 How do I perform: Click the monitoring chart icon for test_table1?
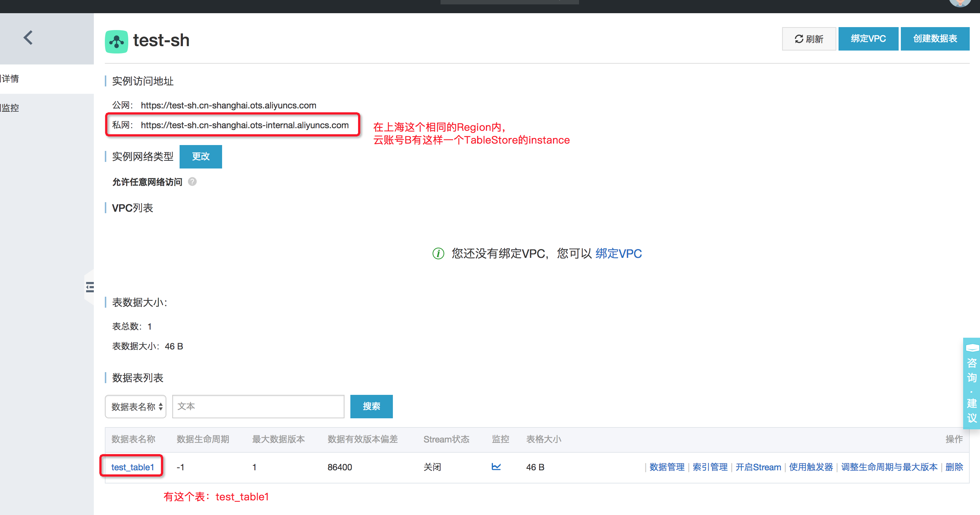coord(497,466)
